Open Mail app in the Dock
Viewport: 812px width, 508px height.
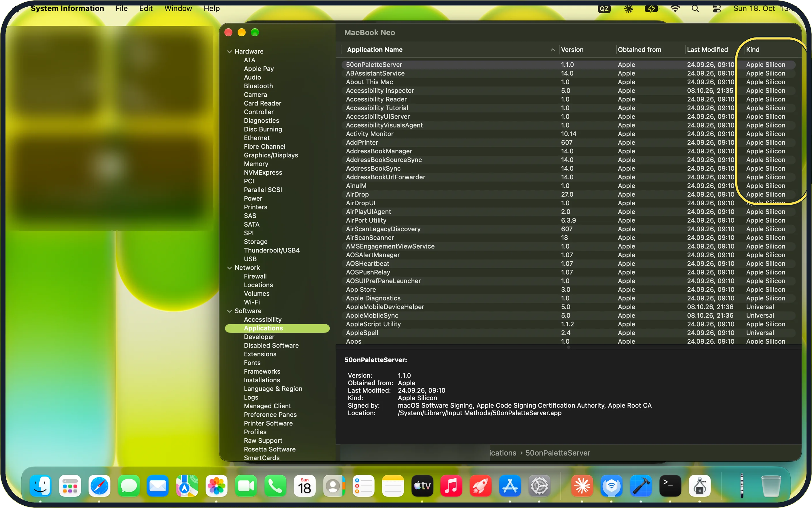[158, 486]
